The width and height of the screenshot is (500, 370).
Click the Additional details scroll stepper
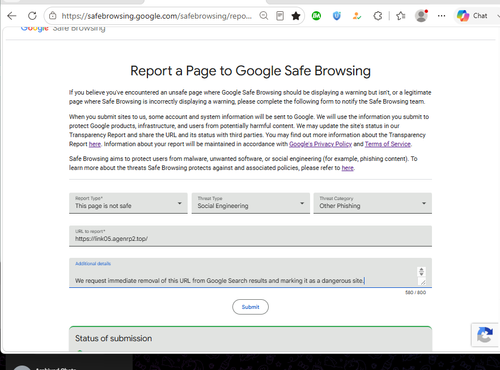pos(421,271)
